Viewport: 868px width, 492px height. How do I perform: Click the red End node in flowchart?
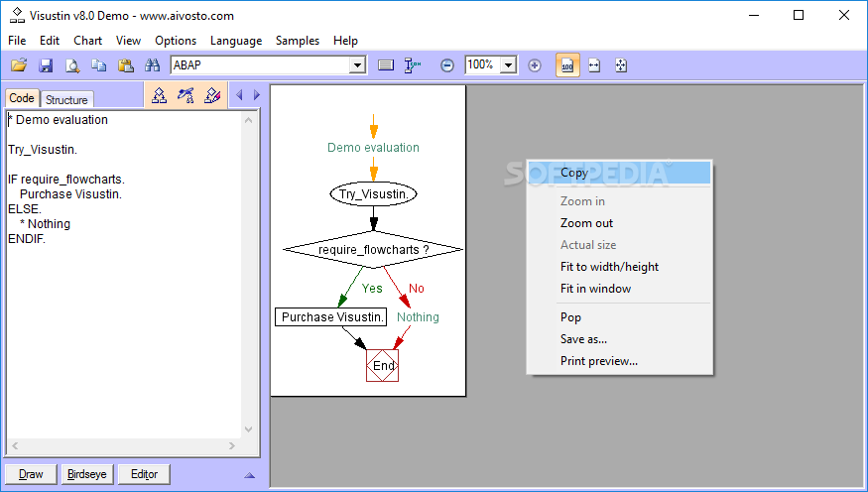point(383,365)
